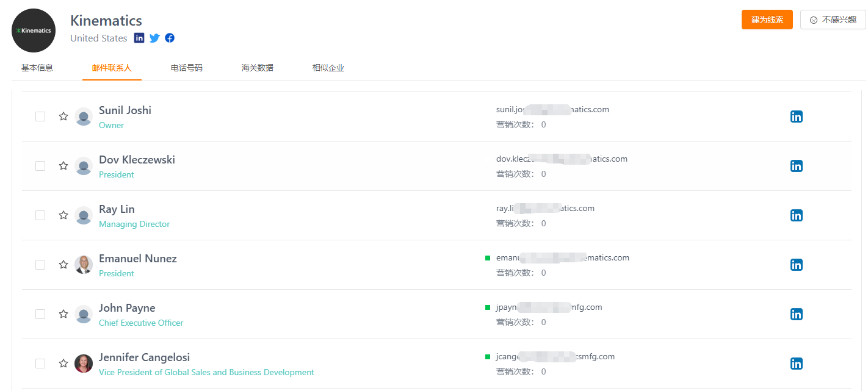This screenshot has width=868, height=391.
Task: Go to the 海关数据 tab
Action: point(258,68)
